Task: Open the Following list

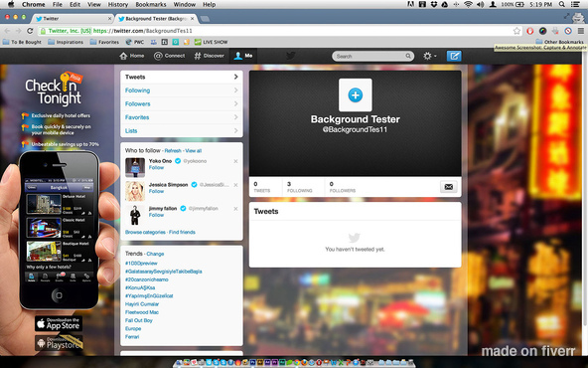Action: [x=182, y=91]
